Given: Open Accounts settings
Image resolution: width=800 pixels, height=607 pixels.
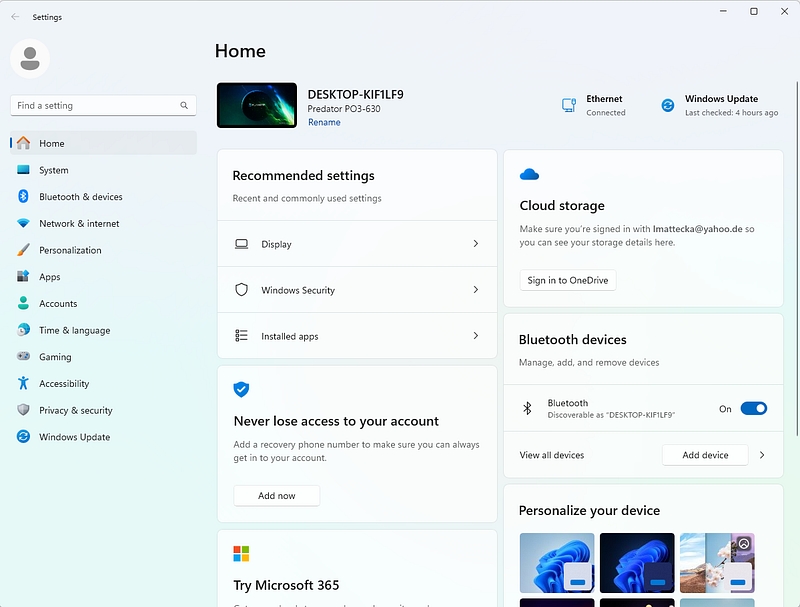Looking at the screenshot, I should [104, 303].
